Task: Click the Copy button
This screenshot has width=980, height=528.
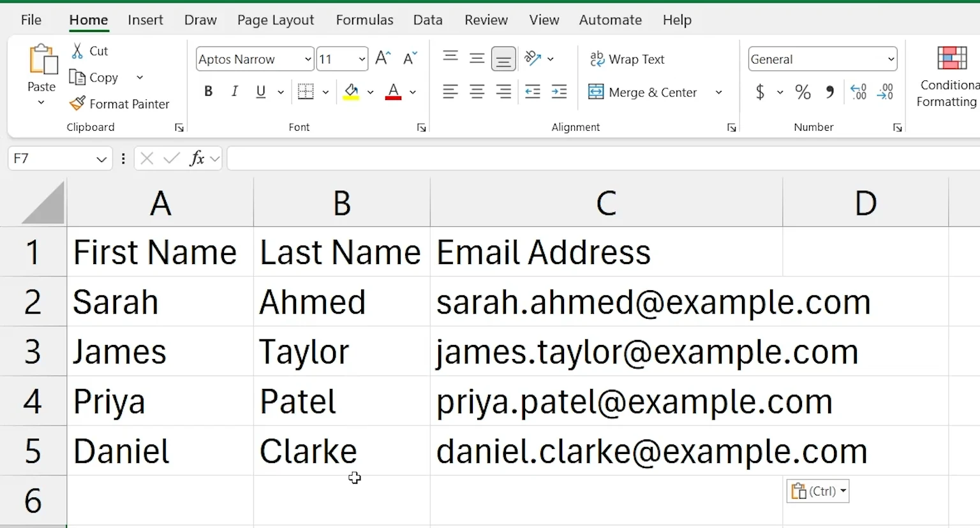Action: pyautogui.click(x=94, y=77)
